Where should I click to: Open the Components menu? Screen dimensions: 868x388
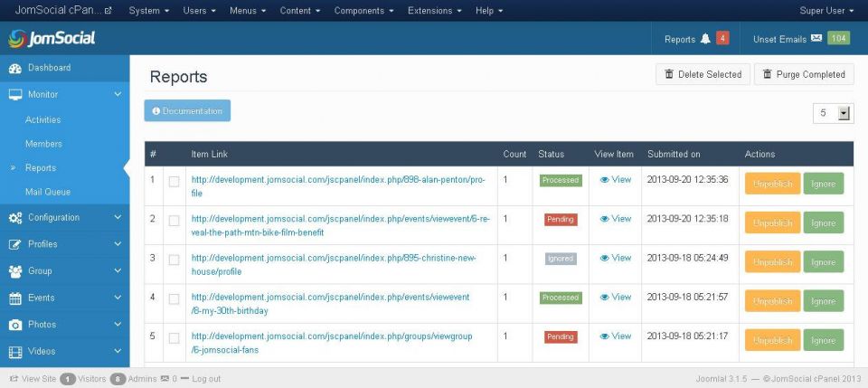[363, 11]
